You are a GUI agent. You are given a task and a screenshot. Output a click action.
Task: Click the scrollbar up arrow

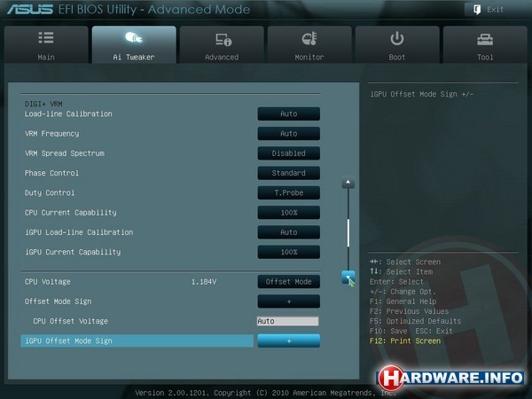[348, 184]
